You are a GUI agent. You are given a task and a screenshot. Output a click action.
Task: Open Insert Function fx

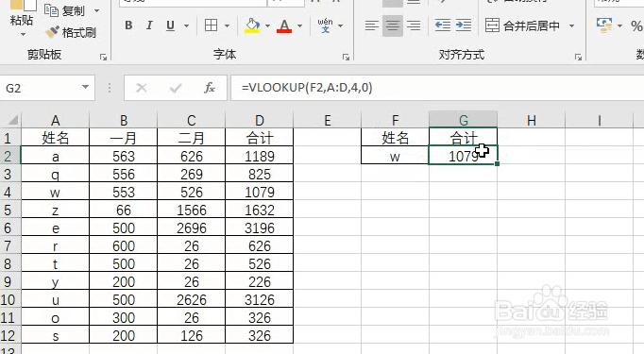(210, 88)
